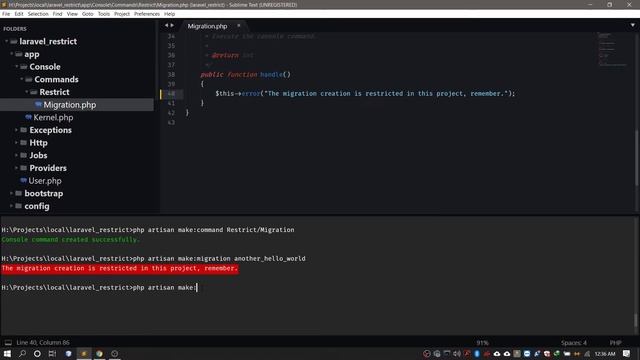Expand the Exceptions folder arrow

pos(16,130)
